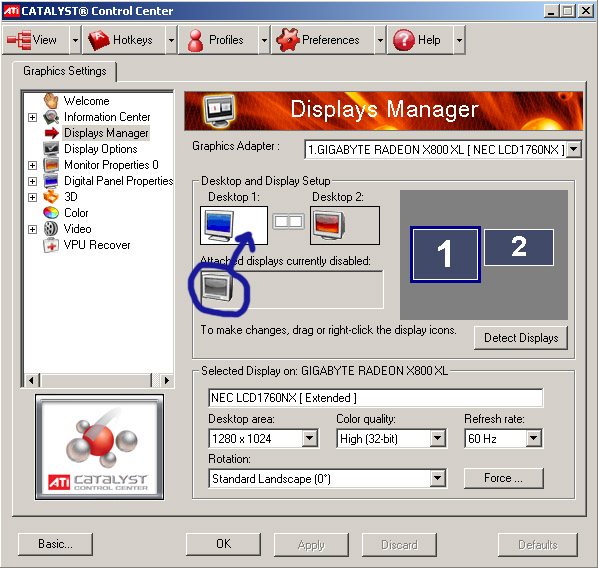598x568 pixels.
Task: Click the Information Center icon
Action: [x=51, y=117]
